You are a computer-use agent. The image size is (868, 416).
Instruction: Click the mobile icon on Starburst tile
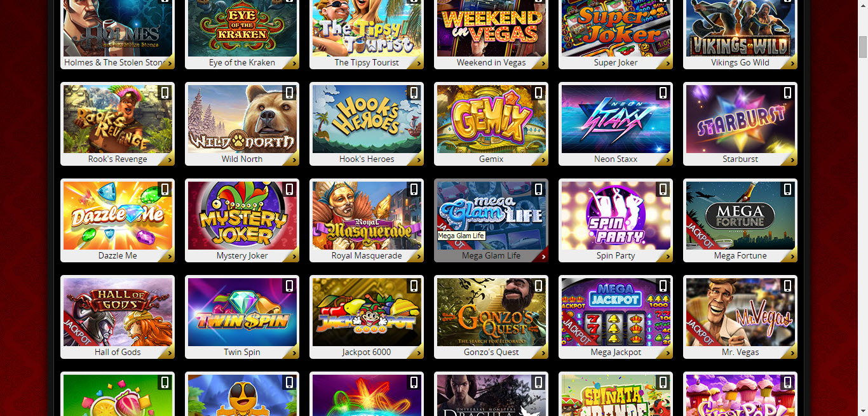(x=787, y=93)
